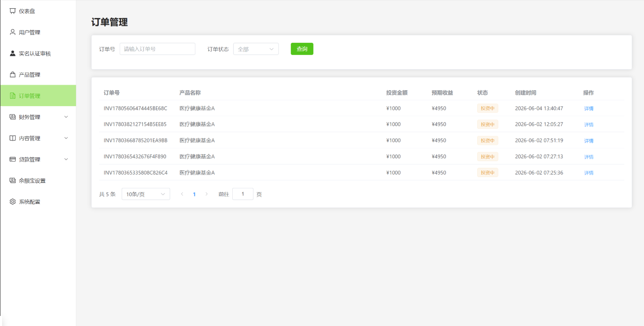Click 投资中 status tag dated 2026-06-02 07:27:13
The width and height of the screenshot is (644, 326).
coord(487,156)
